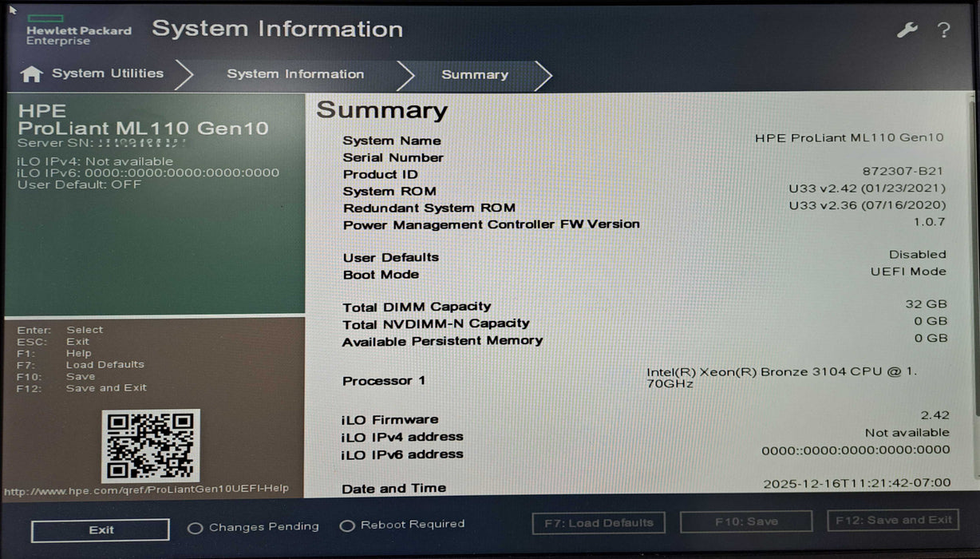Click the System Information page title

(x=277, y=30)
